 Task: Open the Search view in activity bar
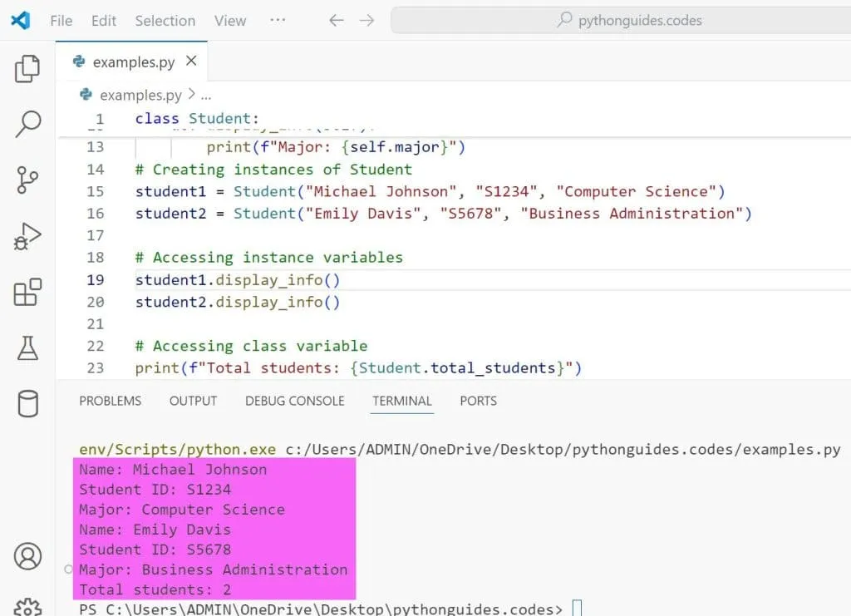(27, 125)
